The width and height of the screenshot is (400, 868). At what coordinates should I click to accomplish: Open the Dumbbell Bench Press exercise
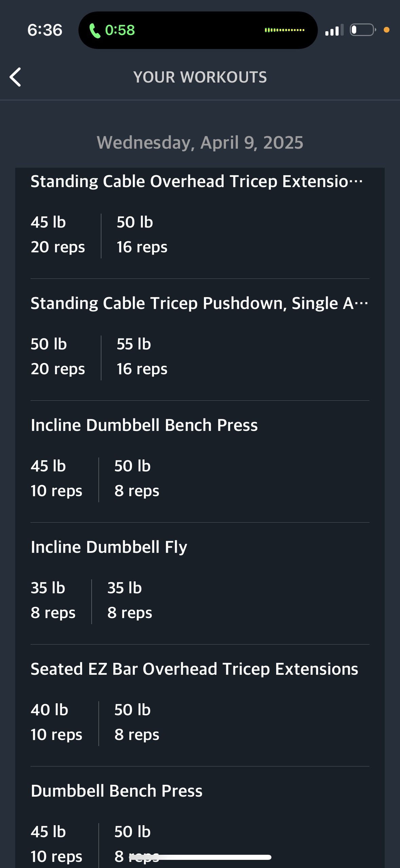[116, 791]
